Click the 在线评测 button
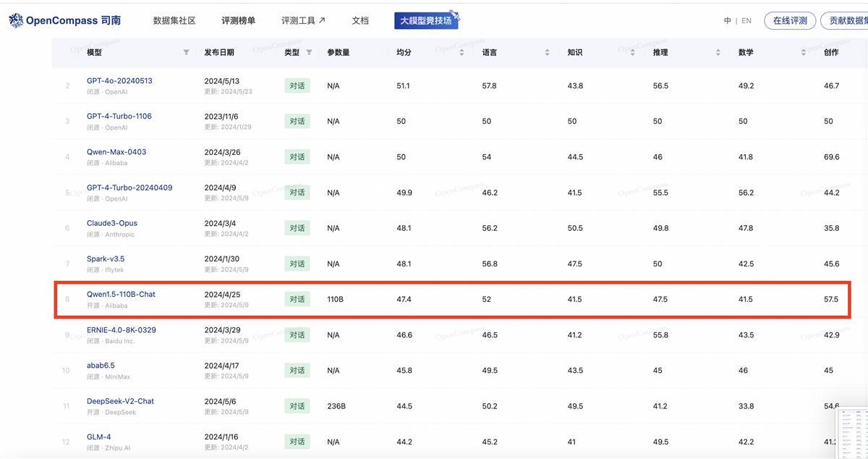868x459 pixels. pos(790,21)
